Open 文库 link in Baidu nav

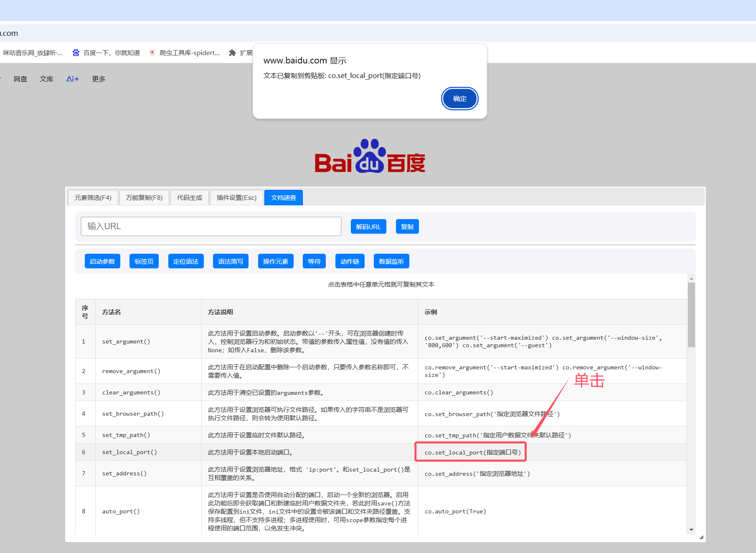pos(46,79)
